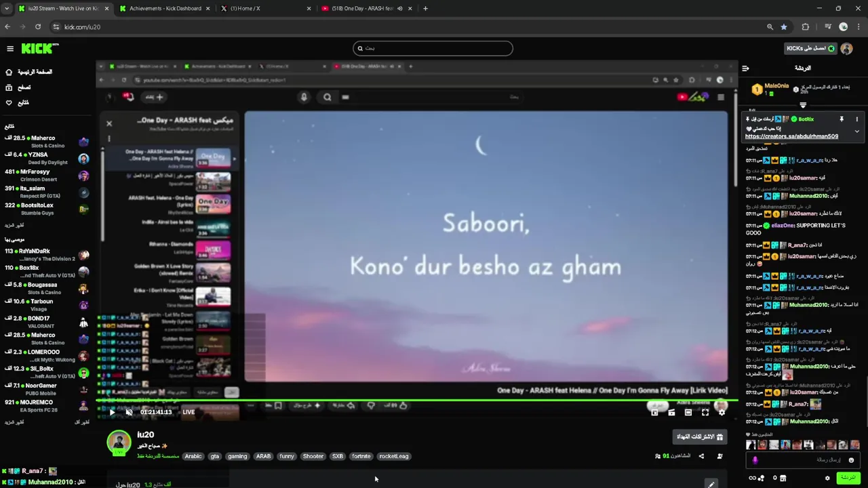The image size is (868, 488).
Task: Toggle theater mode in player
Action: (x=688, y=412)
